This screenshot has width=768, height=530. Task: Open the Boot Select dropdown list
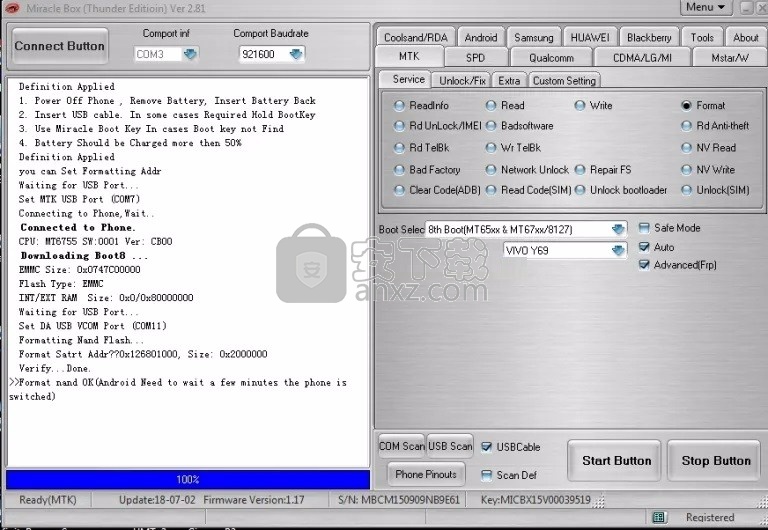click(618, 229)
